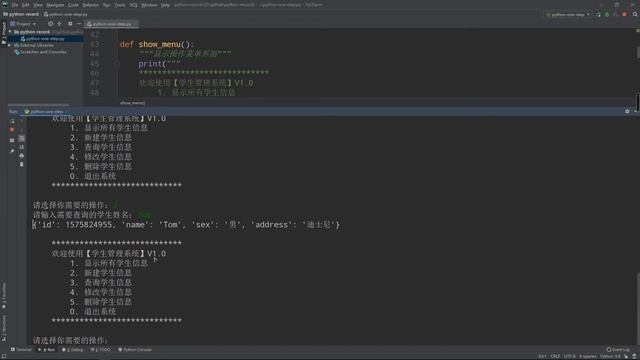This screenshot has height=360, width=640.
Task: Click the Structure vertical tab on left edge
Action: 4,328
